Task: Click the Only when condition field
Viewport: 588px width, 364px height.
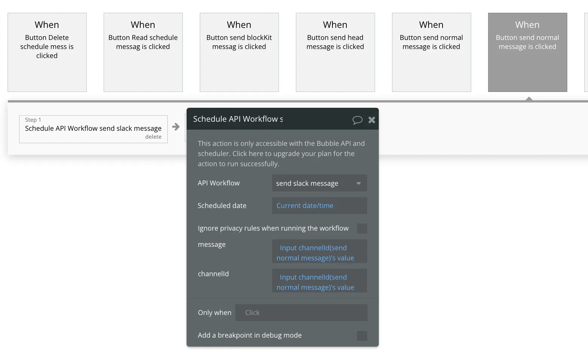Action: click(301, 313)
